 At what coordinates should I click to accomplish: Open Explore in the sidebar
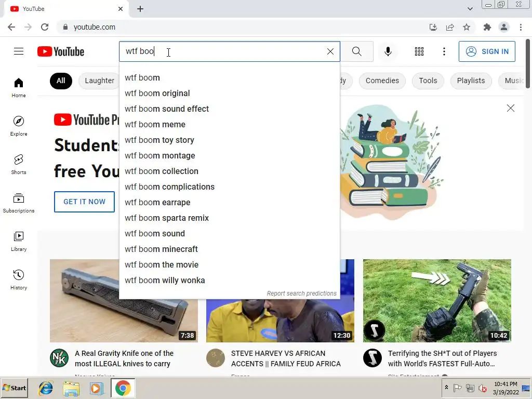19,126
